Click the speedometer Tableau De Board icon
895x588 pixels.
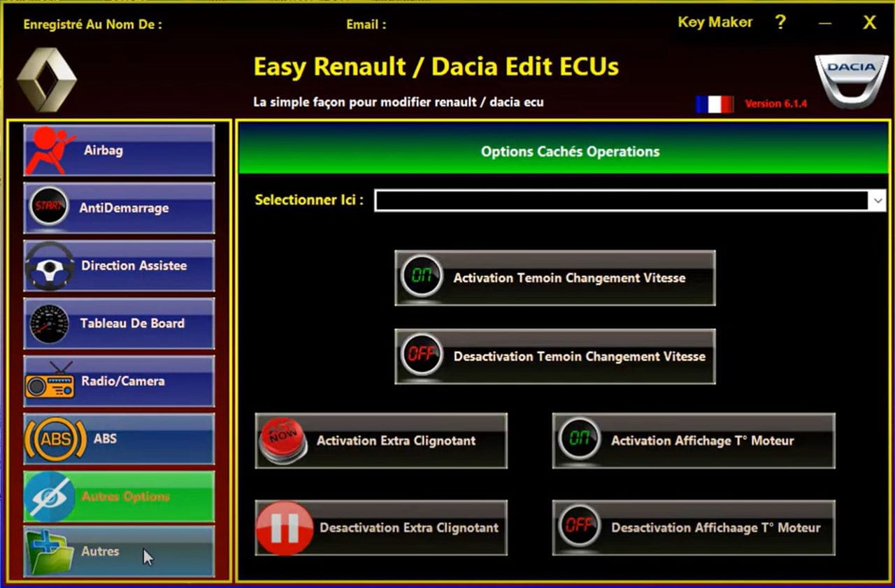[49, 324]
